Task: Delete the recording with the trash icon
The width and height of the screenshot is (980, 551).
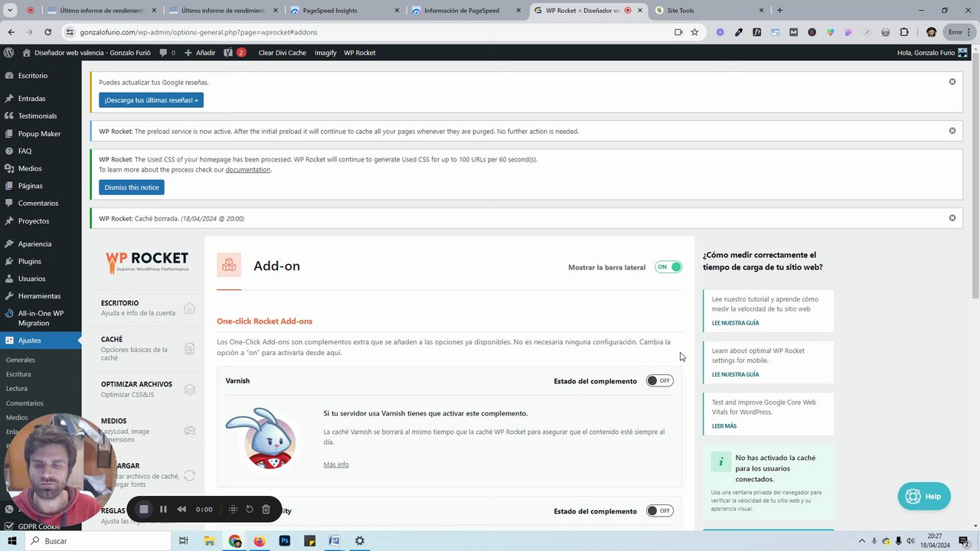Action: coord(266,509)
